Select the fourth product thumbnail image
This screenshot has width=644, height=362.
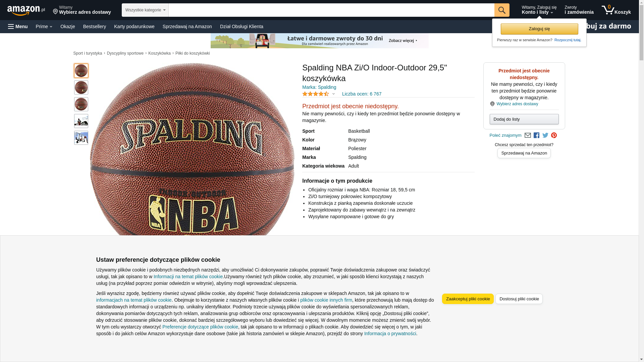point(81,121)
